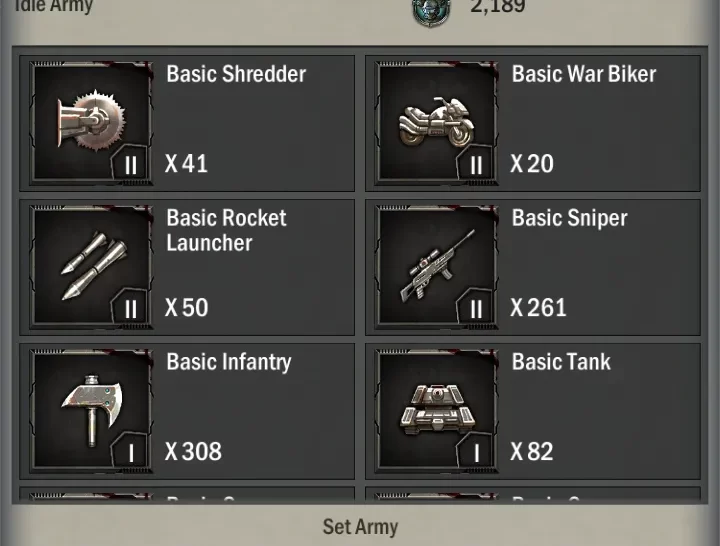Click the X 308 Basic Infantry count
The width and height of the screenshot is (720, 546).
(x=193, y=451)
